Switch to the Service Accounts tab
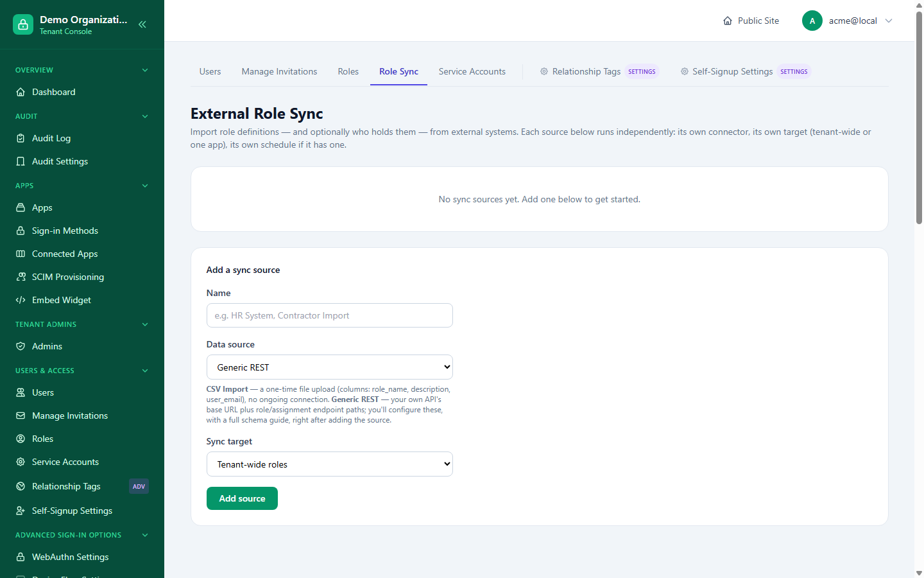 tap(472, 71)
